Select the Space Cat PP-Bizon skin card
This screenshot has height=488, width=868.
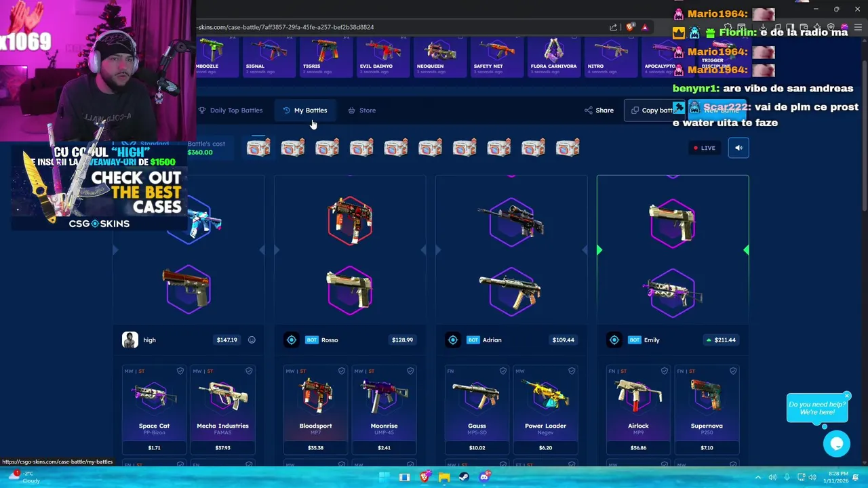click(154, 409)
